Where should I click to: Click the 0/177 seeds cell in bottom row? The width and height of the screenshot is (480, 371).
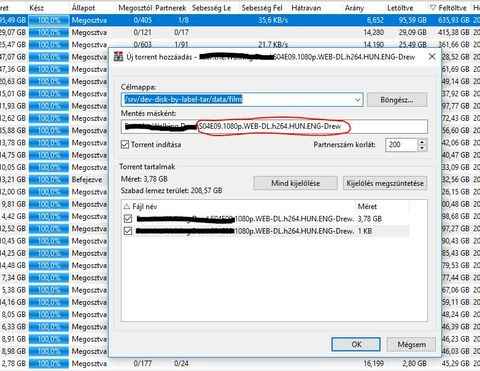pos(142,363)
